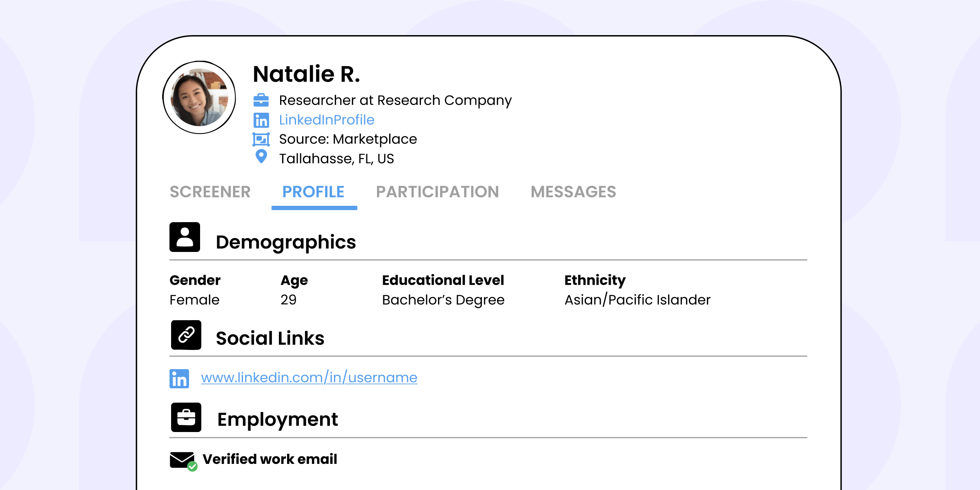The image size is (980, 490).
Task: Open www.linkedin.com/in/username link
Action: (x=309, y=378)
